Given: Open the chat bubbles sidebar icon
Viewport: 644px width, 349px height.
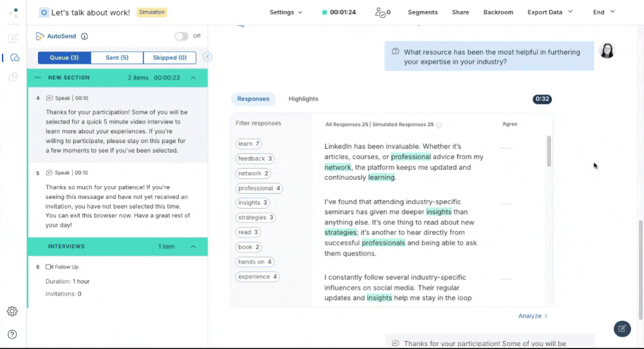Looking at the screenshot, I should (14, 58).
